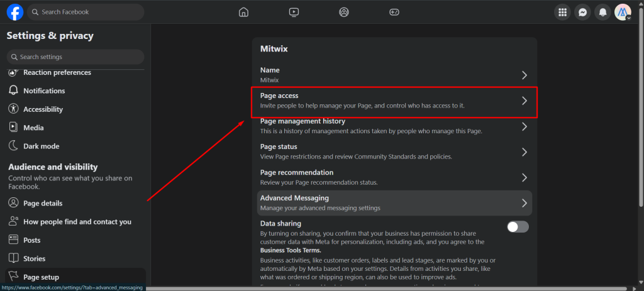The width and height of the screenshot is (644, 291).
Task: Click the Notifications bell icon in sidebar
Action: [x=14, y=91]
